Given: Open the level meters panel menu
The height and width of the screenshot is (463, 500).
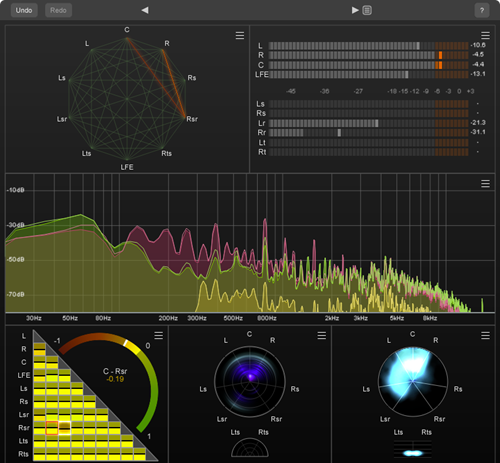Looking at the screenshot, I should pos(485,35).
